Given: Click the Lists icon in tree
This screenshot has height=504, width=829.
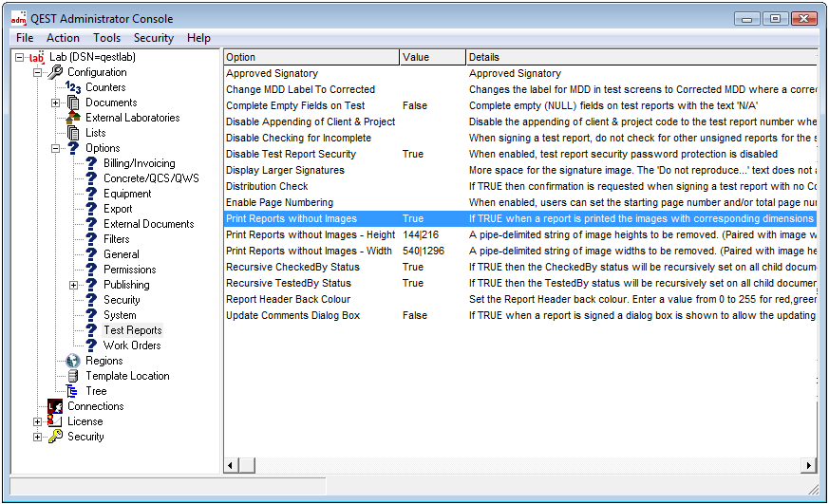Looking at the screenshot, I should pyautogui.click(x=73, y=133).
